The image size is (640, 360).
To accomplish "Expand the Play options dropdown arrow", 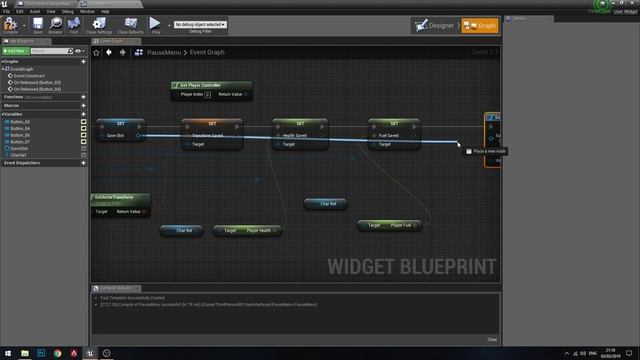I will [169, 26].
